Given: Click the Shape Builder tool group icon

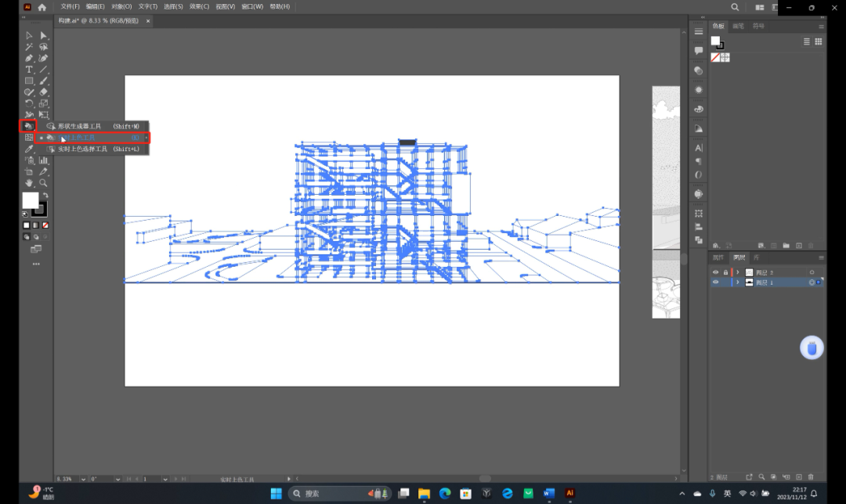Looking at the screenshot, I should [29, 126].
